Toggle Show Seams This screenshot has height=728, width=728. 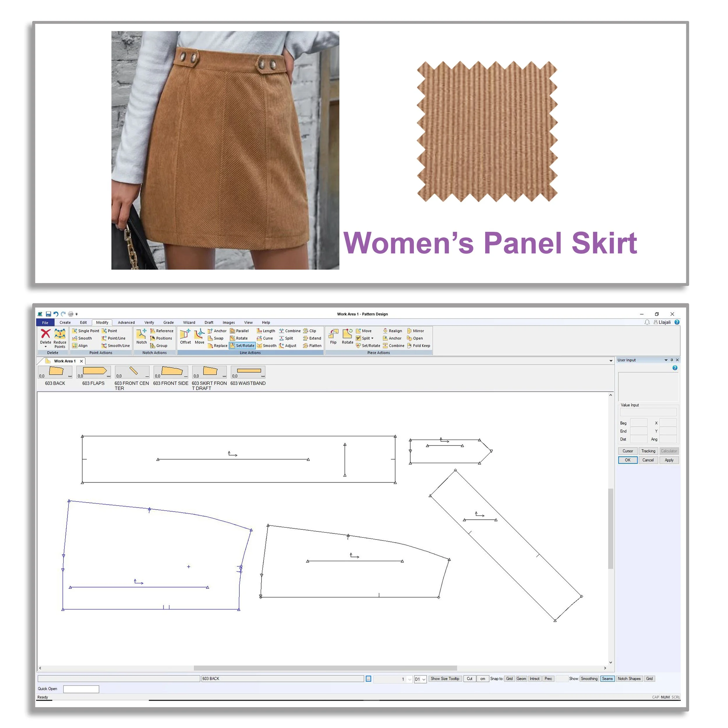tap(607, 678)
